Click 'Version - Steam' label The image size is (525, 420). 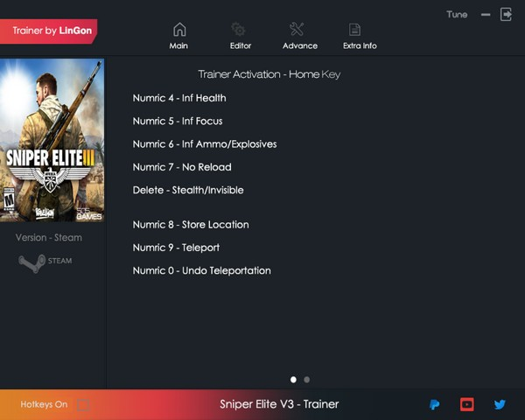[x=48, y=238]
